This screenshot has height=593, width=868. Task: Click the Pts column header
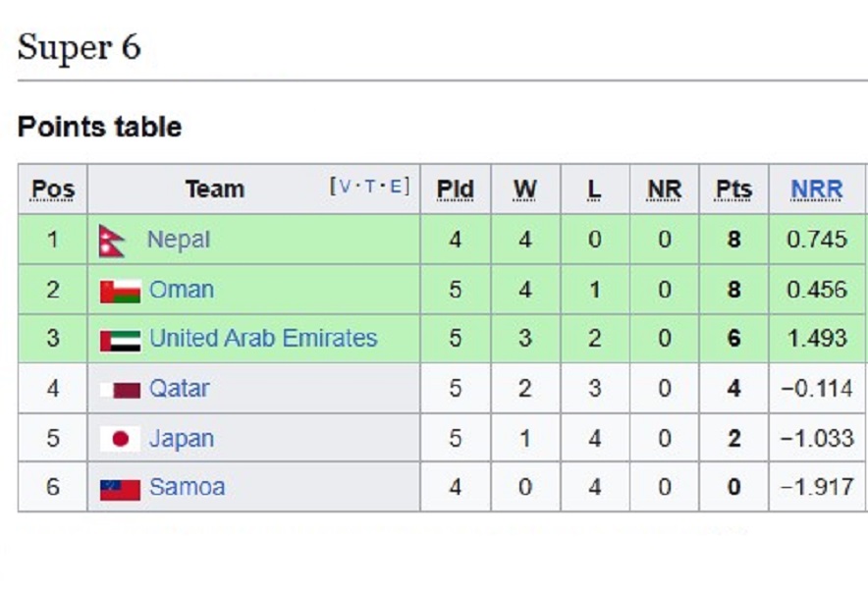click(733, 189)
